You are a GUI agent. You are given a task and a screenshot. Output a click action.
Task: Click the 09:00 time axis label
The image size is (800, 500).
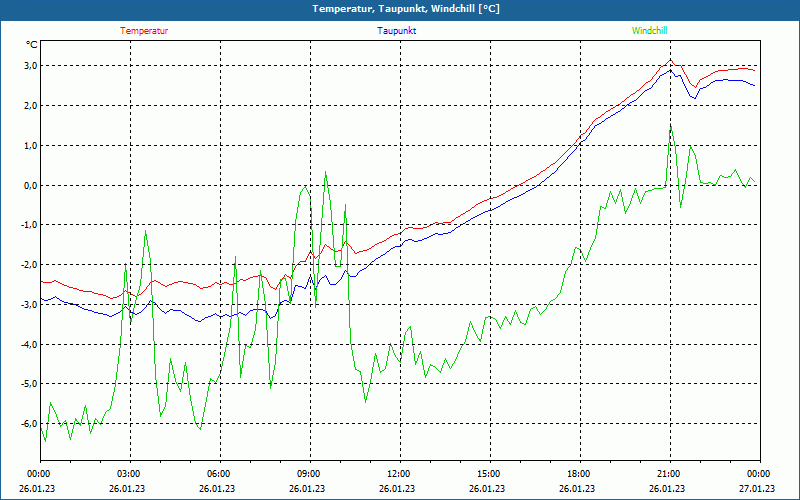(x=308, y=474)
